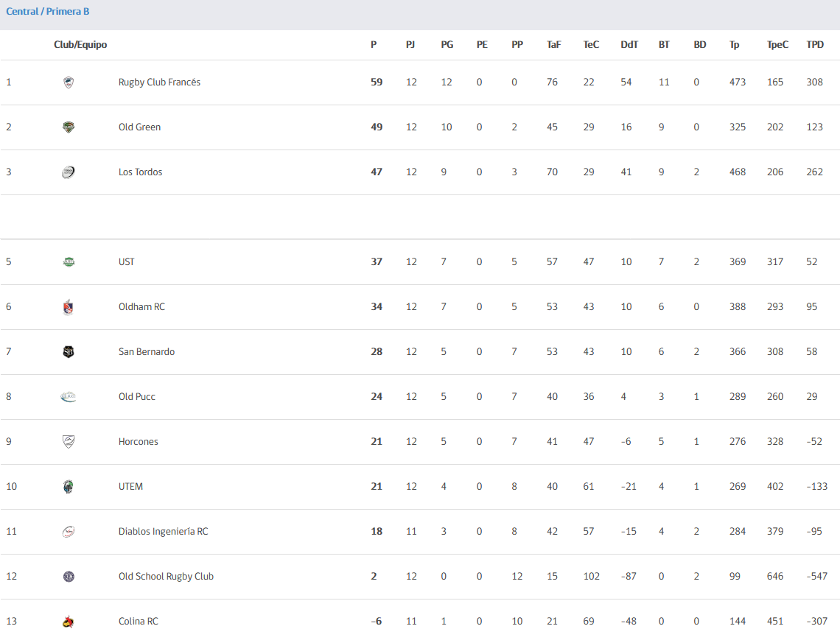Click the Rugby Club Francés team logo

coord(69,82)
